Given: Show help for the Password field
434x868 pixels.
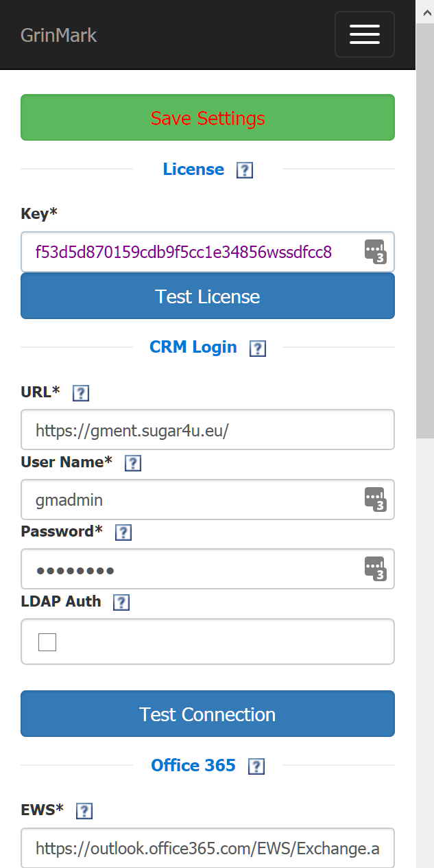Looking at the screenshot, I should [123, 532].
